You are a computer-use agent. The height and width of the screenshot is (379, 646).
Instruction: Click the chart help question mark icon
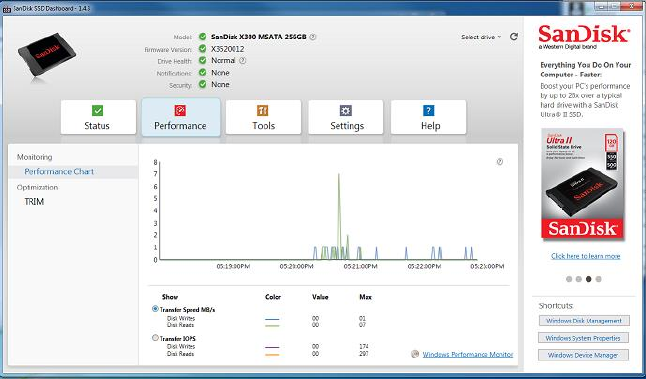click(500, 162)
